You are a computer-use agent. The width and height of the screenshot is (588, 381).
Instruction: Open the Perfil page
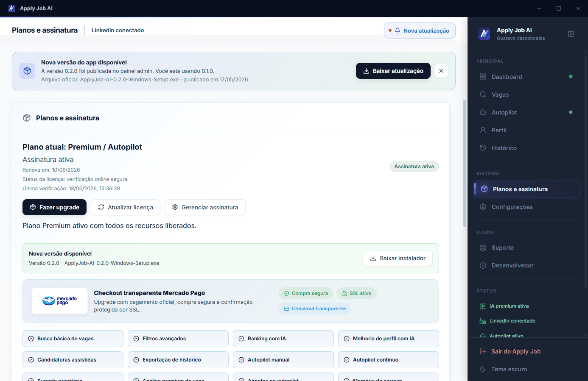click(x=527, y=130)
